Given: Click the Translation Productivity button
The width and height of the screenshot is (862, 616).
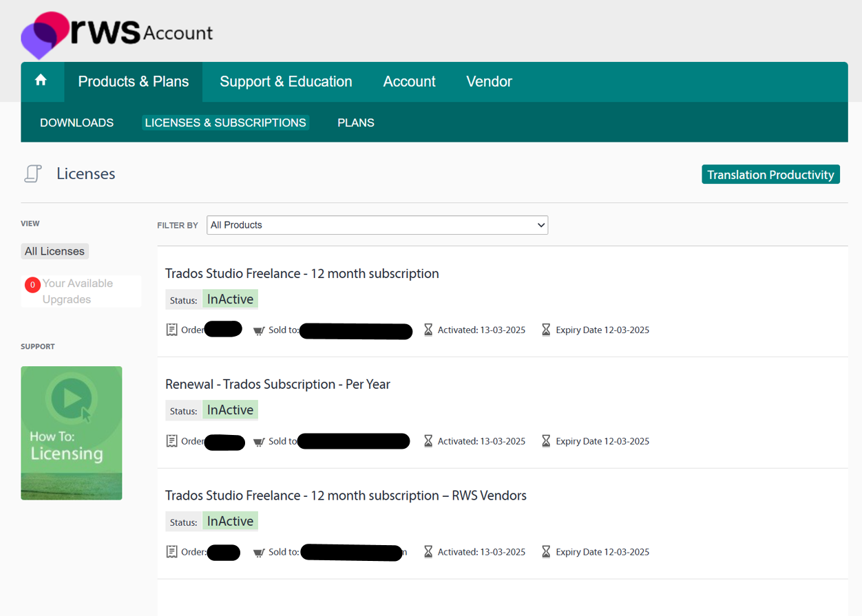Looking at the screenshot, I should pos(770,174).
